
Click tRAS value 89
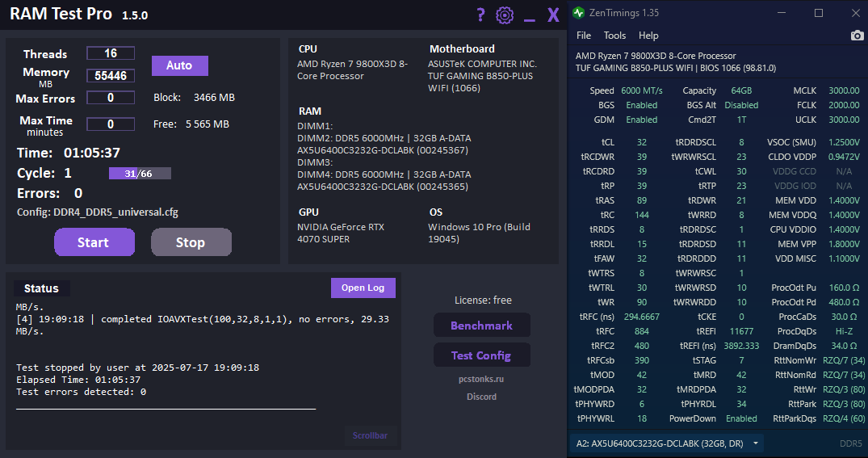pyautogui.click(x=642, y=200)
